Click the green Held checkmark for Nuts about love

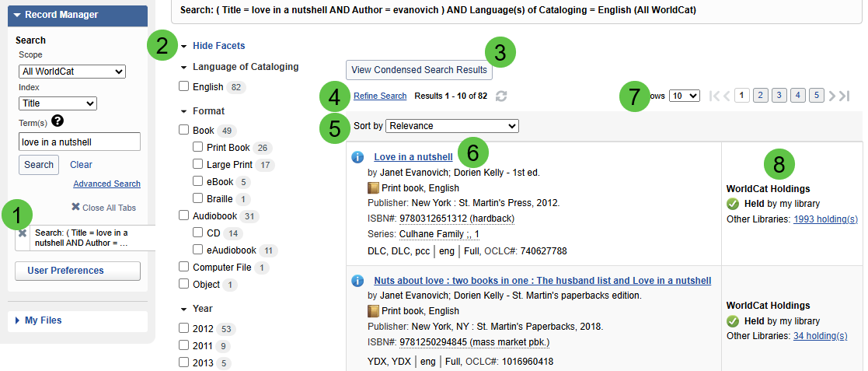pos(733,321)
